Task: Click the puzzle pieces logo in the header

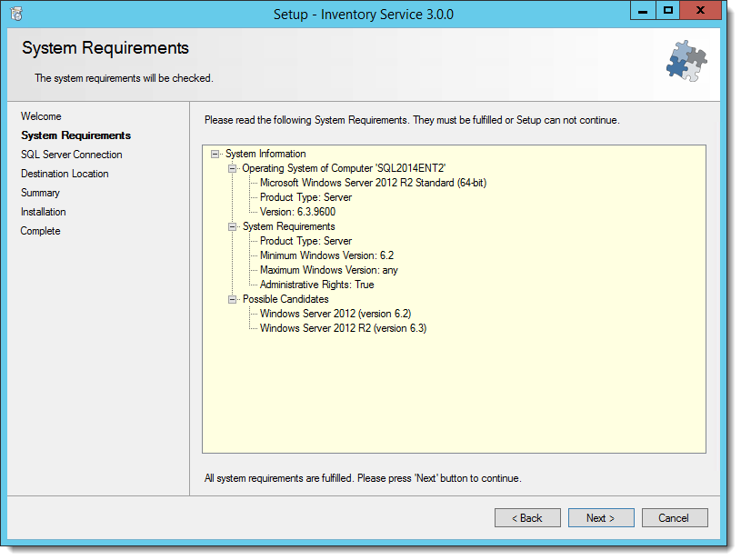Action: coord(686,61)
